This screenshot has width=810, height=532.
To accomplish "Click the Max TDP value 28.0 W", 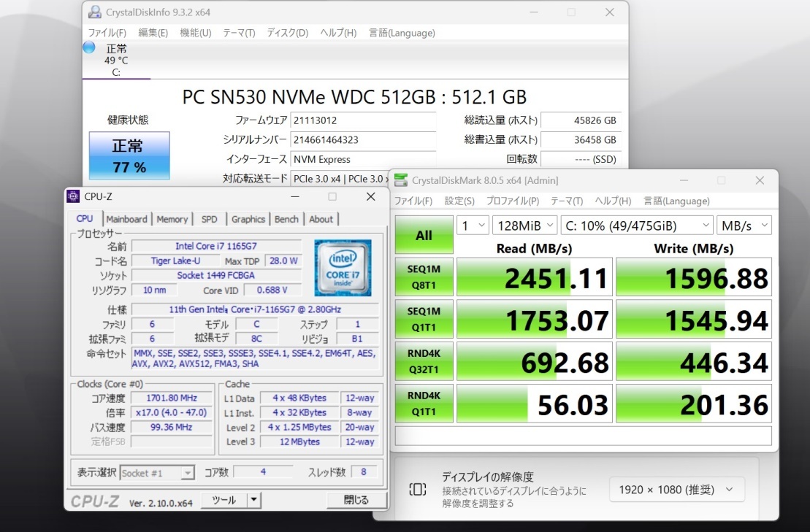I will 283,261.
